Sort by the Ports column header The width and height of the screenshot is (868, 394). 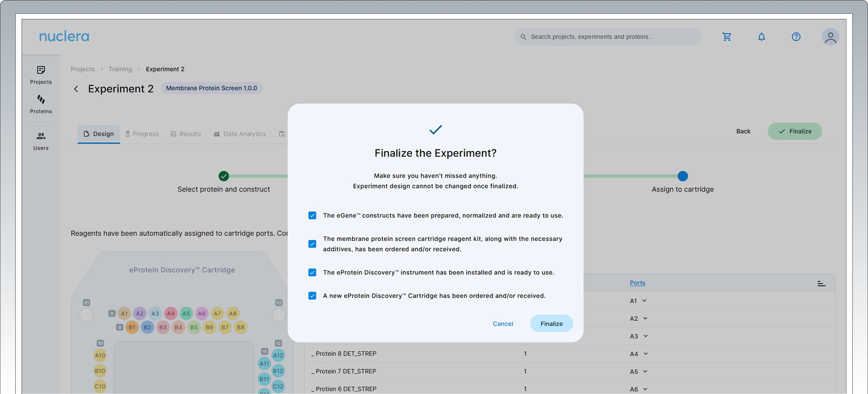[638, 283]
